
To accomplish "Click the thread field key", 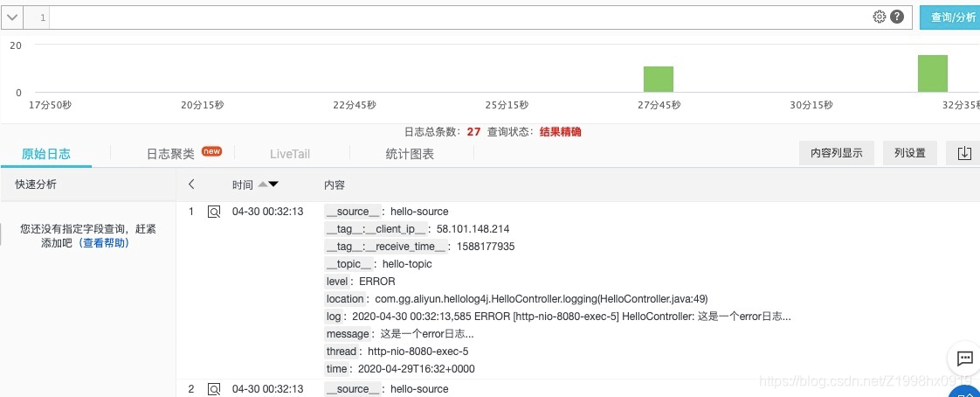I will tap(342, 352).
